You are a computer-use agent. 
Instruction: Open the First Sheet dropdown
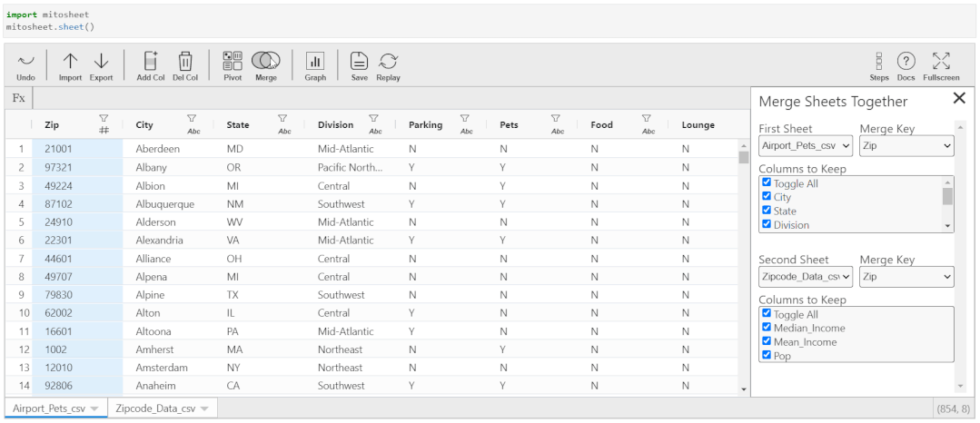tap(806, 145)
